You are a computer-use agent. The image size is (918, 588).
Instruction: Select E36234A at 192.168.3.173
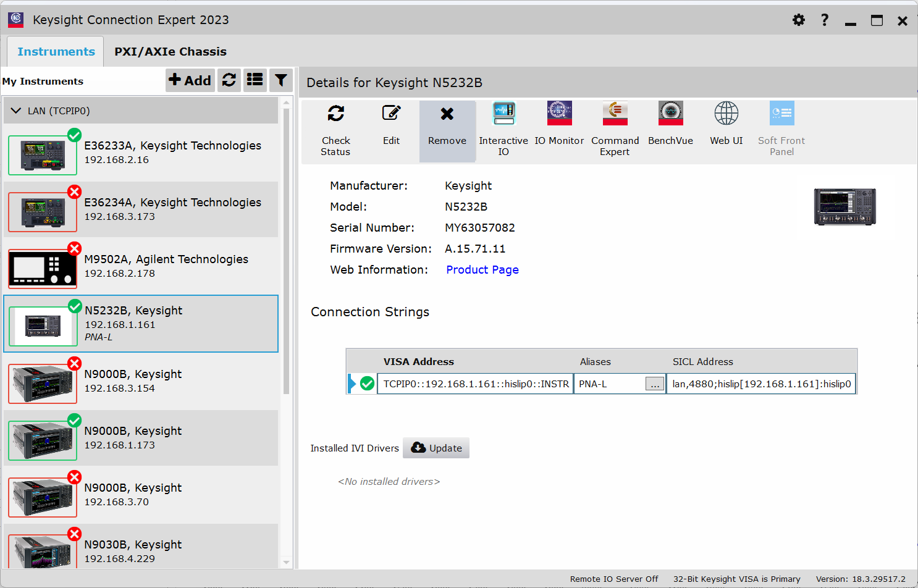click(141, 209)
